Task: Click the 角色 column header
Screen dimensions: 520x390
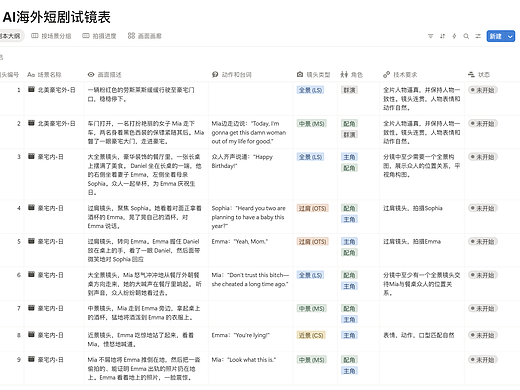Action: point(352,75)
